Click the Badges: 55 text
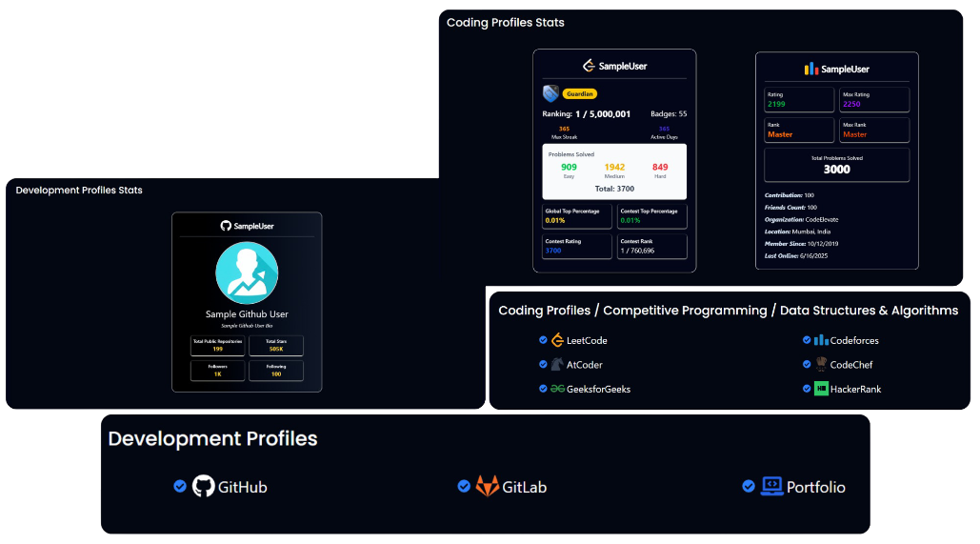The height and width of the screenshot is (544, 980). tap(669, 113)
